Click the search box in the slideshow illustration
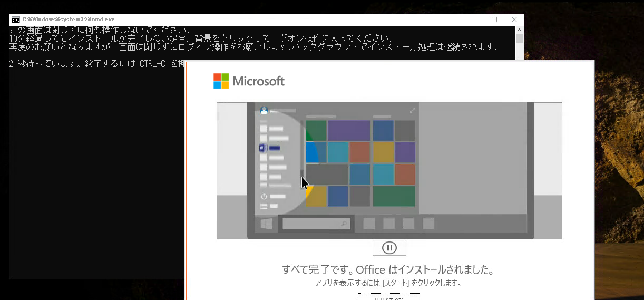The height and width of the screenshot is (300, 644). 316,224
